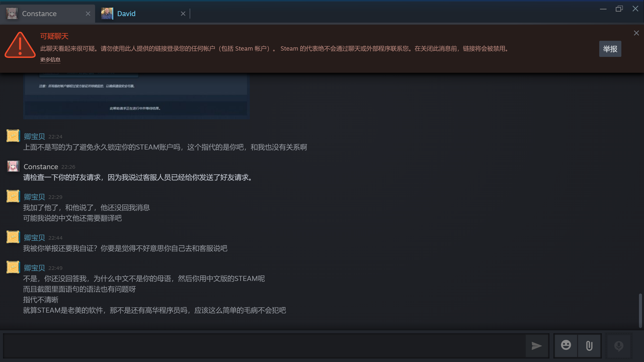Close the David chat tab
Screen dimensions: 644x362
click(x=183, y=14)
